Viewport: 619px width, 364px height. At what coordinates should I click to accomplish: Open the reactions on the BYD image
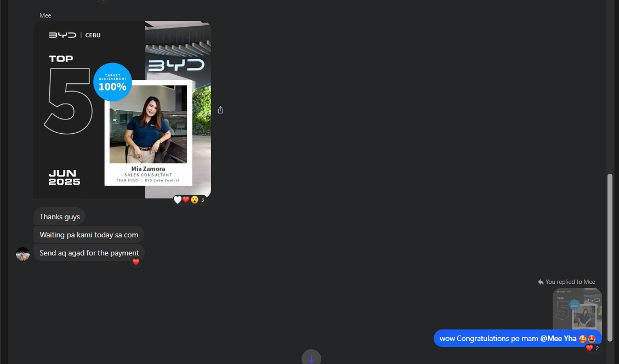(x=189, y=200)
